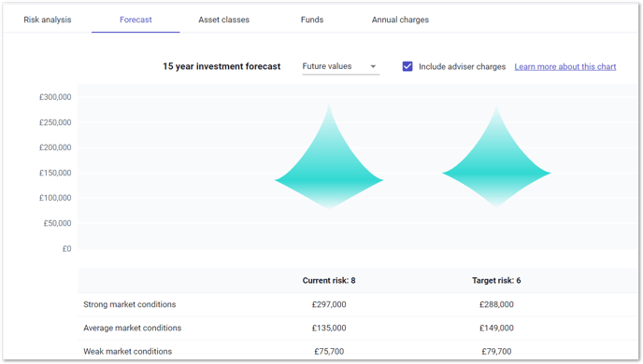Select the Current risk: 8 column header

click(329, 281)
